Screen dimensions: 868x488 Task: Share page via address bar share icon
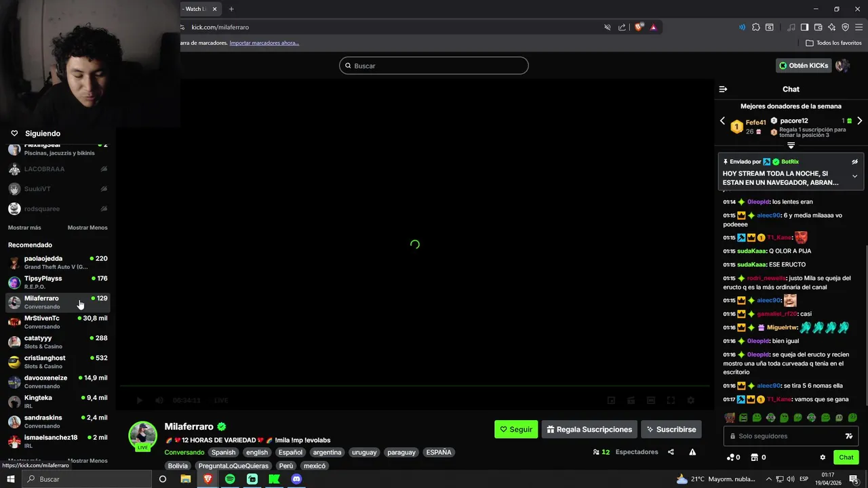(622, 27)
